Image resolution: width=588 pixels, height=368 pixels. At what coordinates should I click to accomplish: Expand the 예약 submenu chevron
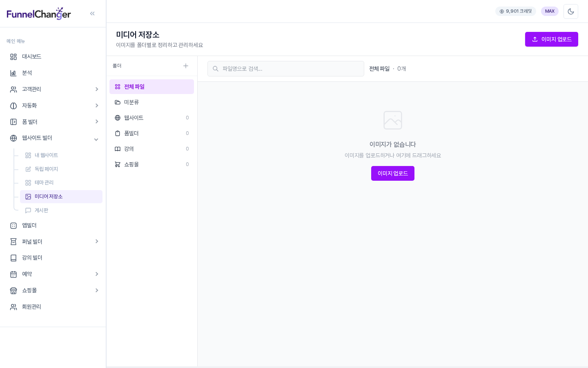pyautogui.click(x=97, y=274)
